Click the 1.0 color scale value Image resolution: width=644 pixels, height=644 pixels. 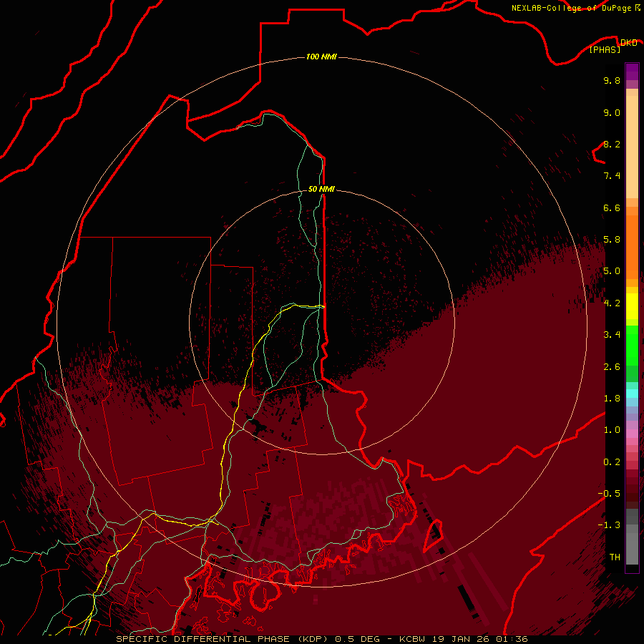612,430
